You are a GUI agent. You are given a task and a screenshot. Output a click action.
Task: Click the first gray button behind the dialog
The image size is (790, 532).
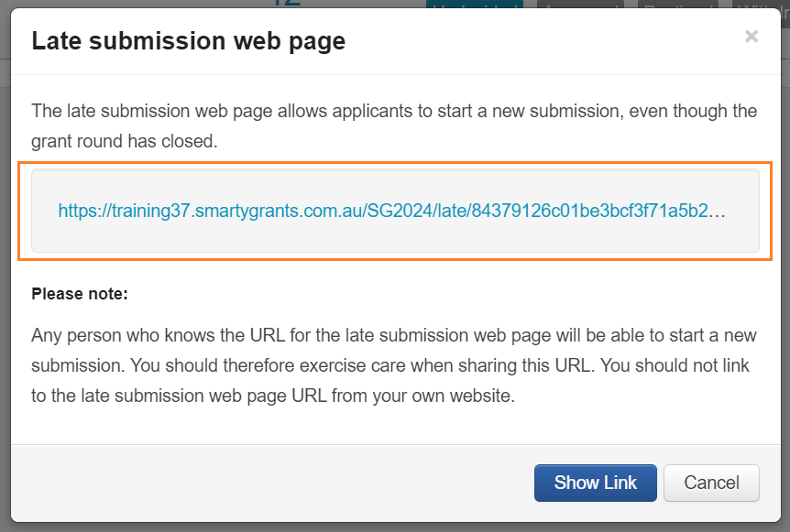578,5
